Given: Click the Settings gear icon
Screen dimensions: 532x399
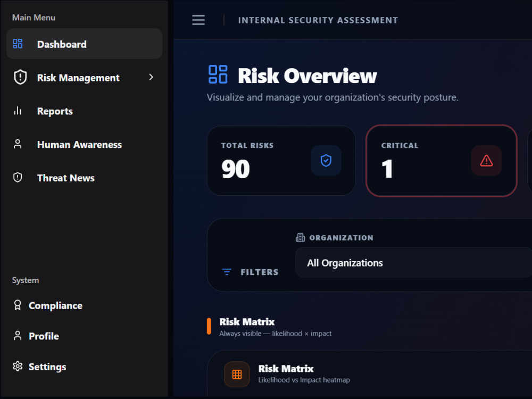Looking at the screenshot, I should point(18,367).
